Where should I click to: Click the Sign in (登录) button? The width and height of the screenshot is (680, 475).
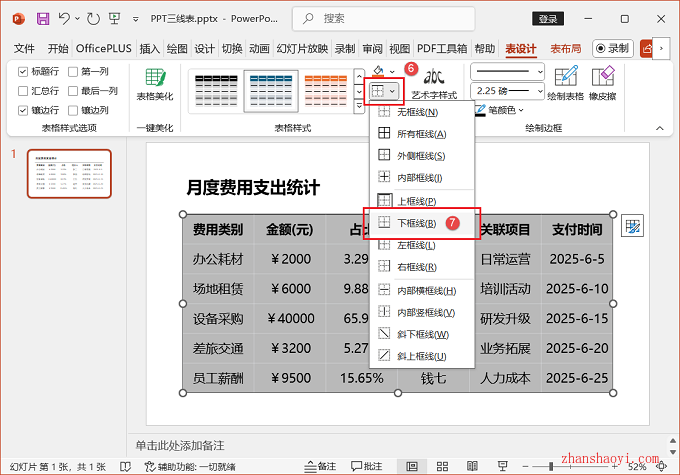click(548, 19)
